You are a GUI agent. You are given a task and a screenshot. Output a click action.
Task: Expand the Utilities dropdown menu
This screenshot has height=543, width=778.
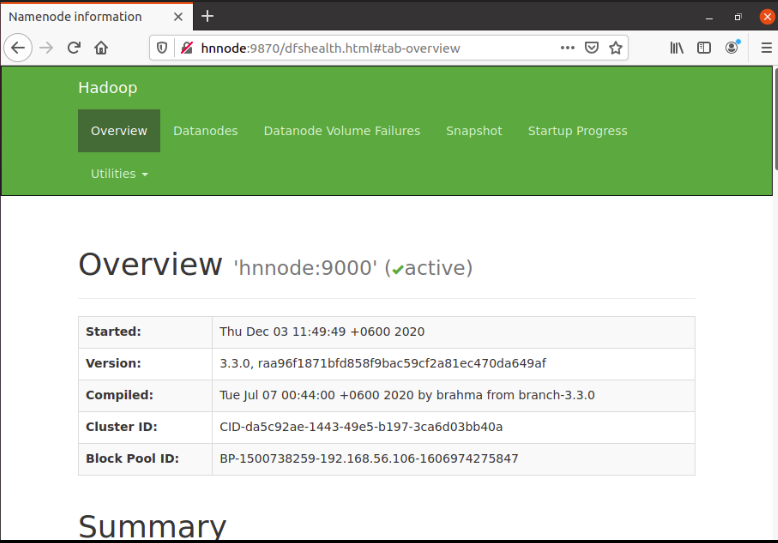pos(119,174)
